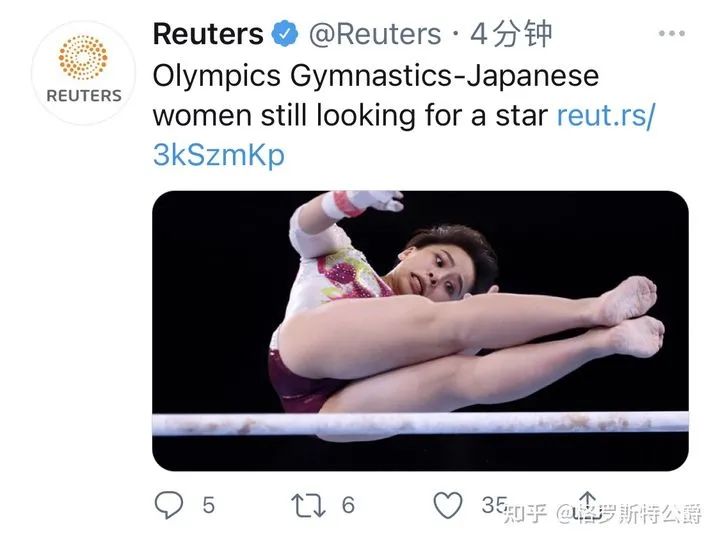Select the 'Olympics Gymnastics-Japanese' tweet text

coord(376,76)
